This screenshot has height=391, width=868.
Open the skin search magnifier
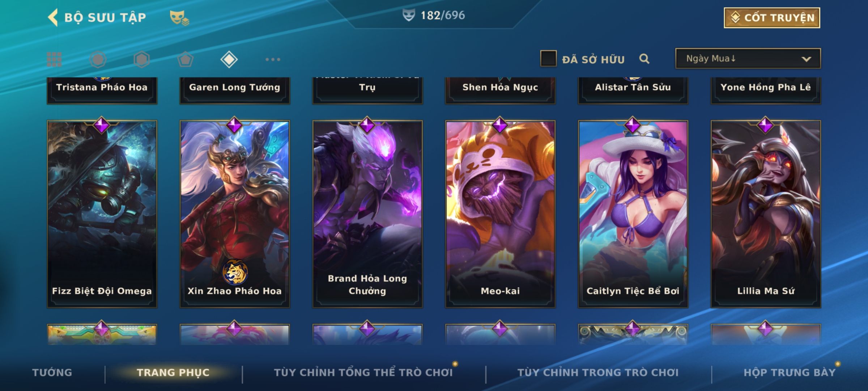pos(644,59)
